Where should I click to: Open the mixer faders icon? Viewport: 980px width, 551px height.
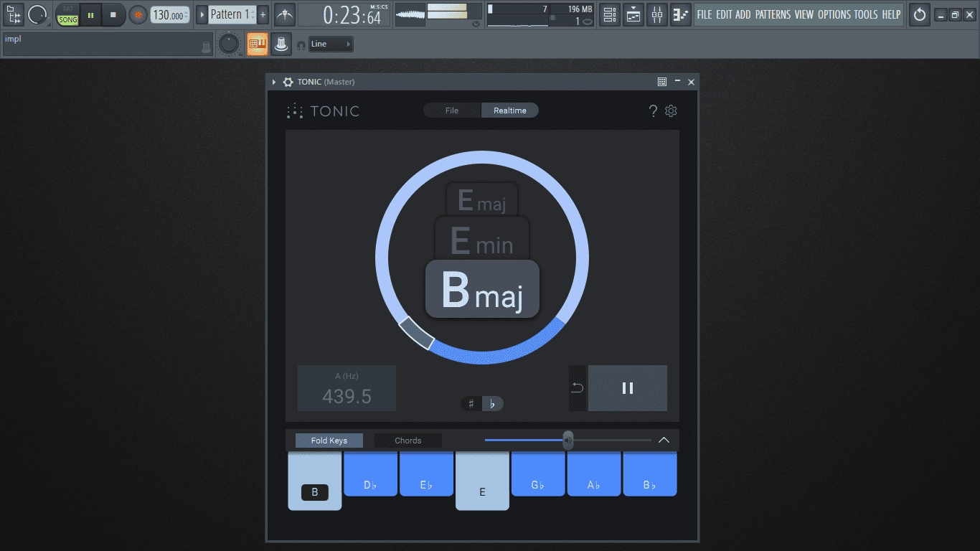click(x=657, y=14)
